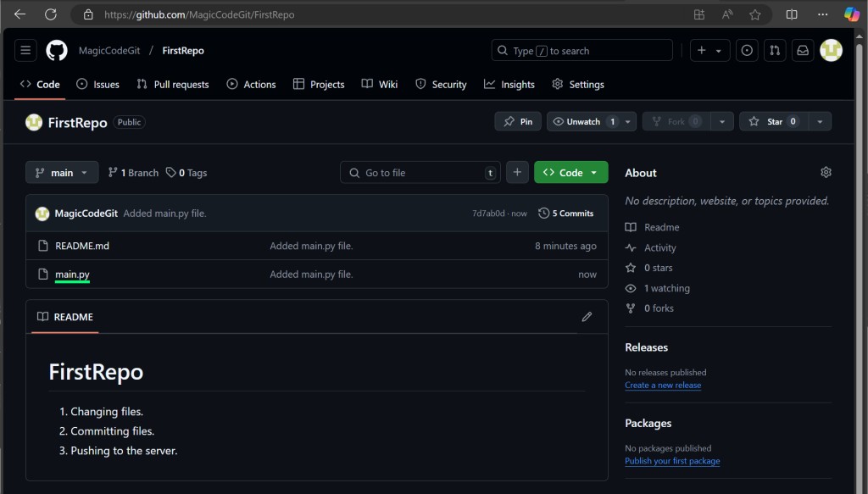Expand the green Code dropdown button
The height and width of the screenshot is (494, 868).
tap(570, 173)
